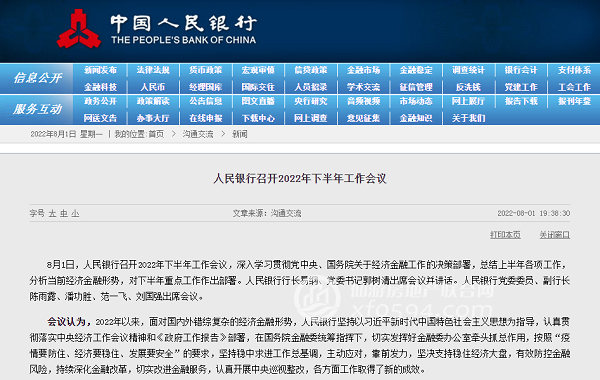
Task: Go to the 金融市场 section
Action: (364, 70)
